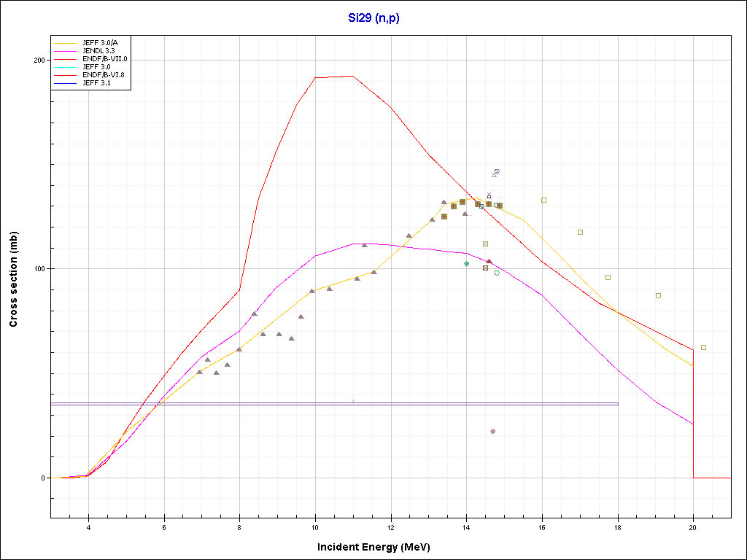Click the filled green circle marker at 14 MeV

tap(466, 263)
